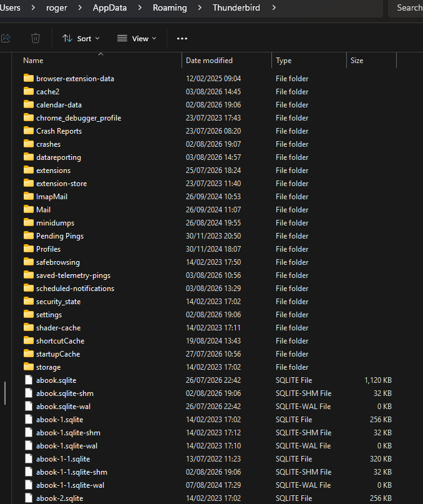Click the Roaming breadcrumb segment
423x504 pixels.
tap(170, 7)
